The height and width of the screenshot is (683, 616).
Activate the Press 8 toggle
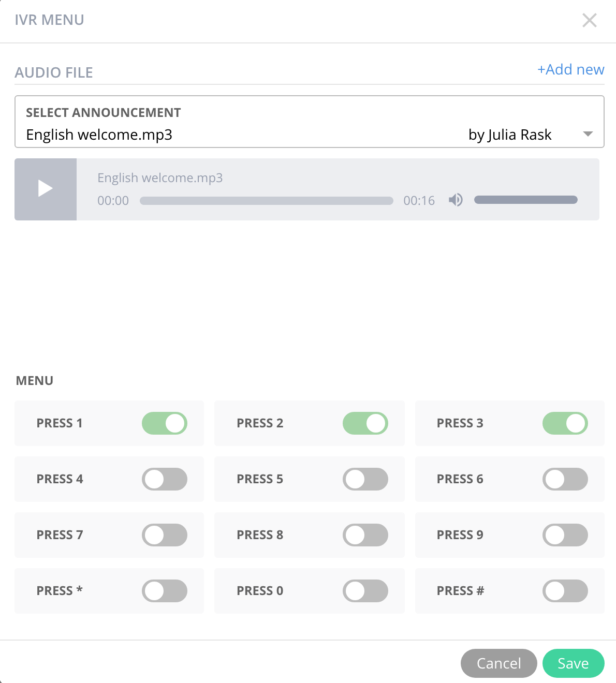point(365,535)
